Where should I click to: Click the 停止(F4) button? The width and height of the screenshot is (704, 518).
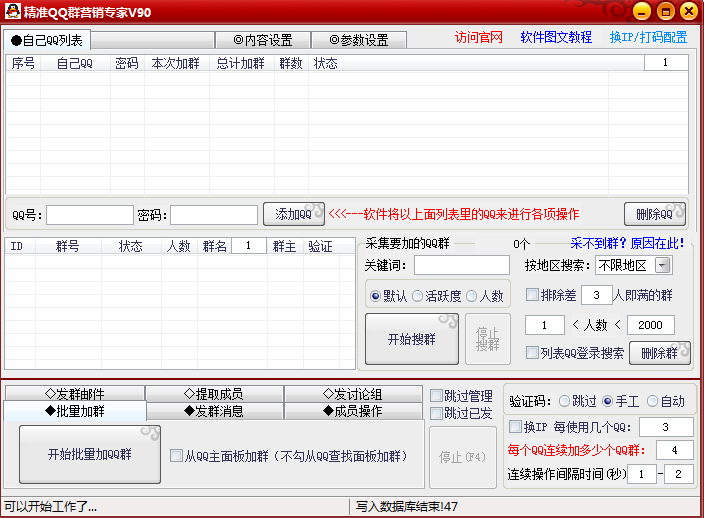[x=462, y=457]
